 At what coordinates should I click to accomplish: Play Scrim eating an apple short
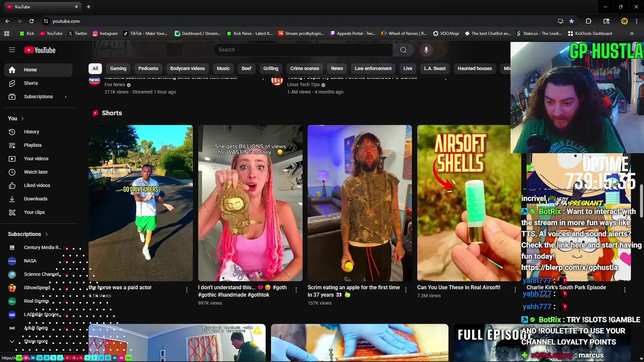click(x=360, y=203)
